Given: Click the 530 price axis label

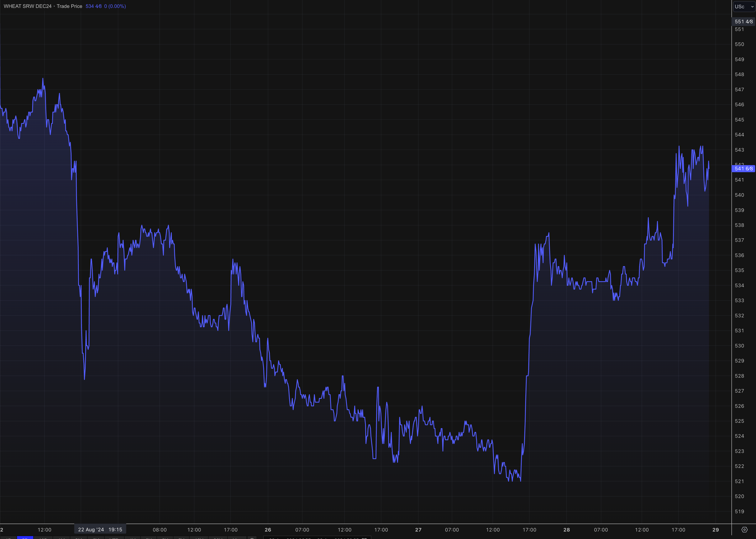Looking at the screenshot, I should [x=739, y=346].
